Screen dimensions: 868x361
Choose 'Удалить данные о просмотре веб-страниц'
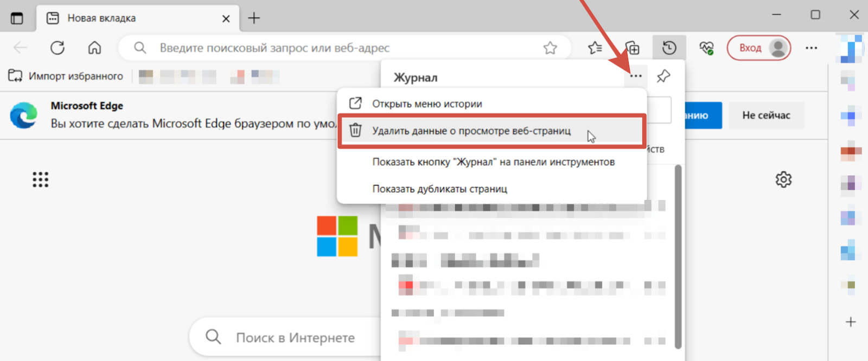[x=471, y=131]
